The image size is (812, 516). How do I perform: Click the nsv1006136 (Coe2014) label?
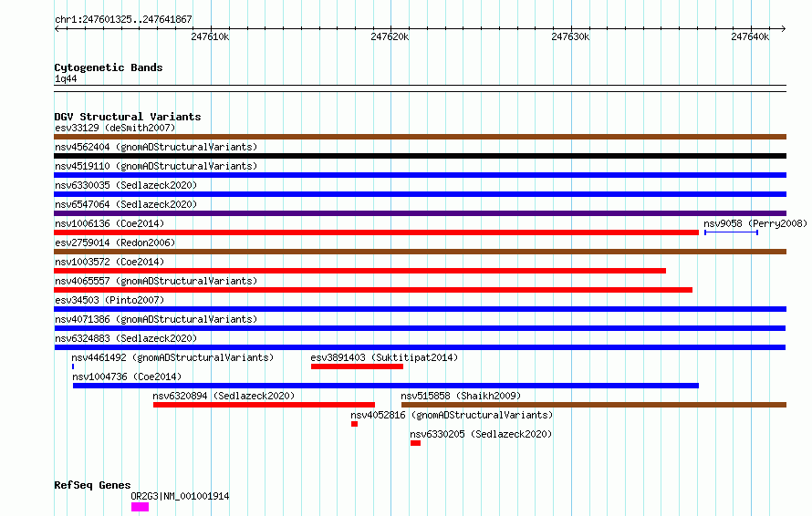coord(109,223)
